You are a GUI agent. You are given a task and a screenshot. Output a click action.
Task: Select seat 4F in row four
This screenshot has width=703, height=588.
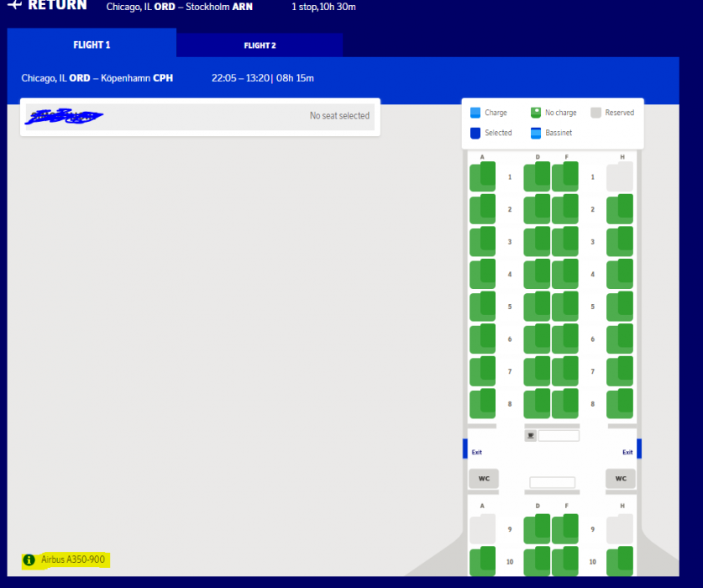click(x=565, y=274)
